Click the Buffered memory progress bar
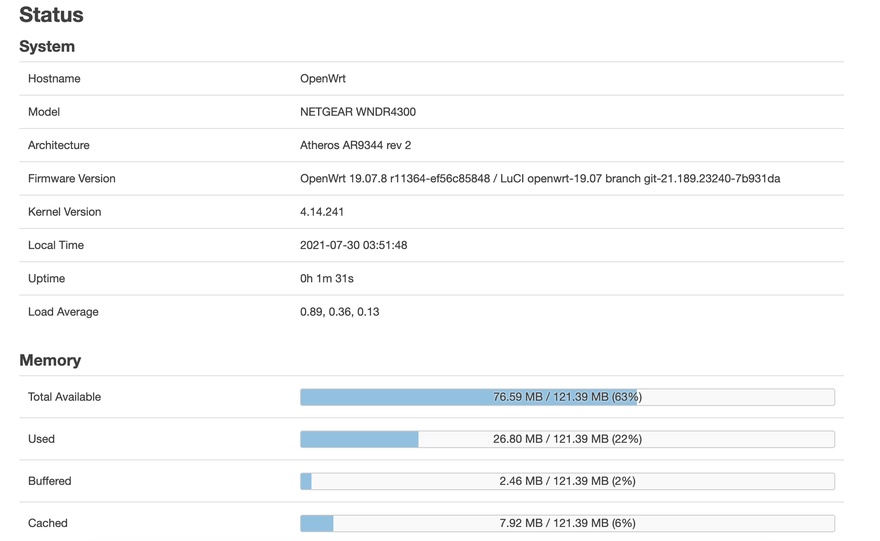 (567, 481)
